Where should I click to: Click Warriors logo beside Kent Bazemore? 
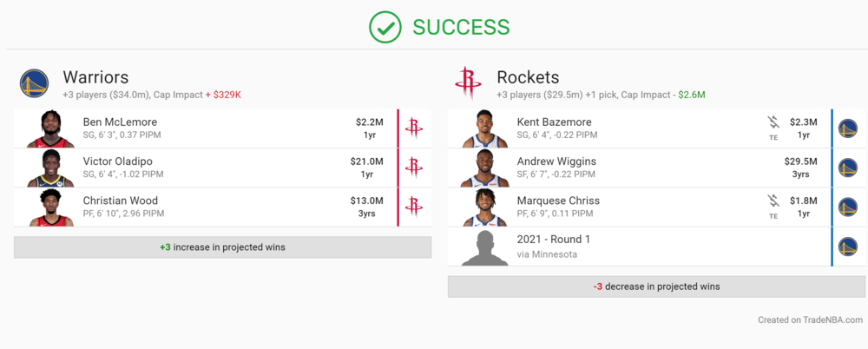click(x=848, y=128)
